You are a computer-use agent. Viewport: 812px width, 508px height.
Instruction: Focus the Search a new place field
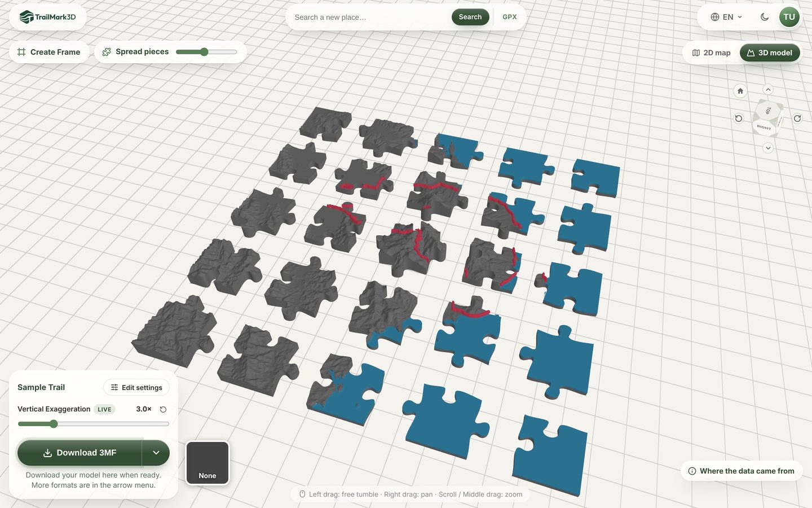point(370,17)
